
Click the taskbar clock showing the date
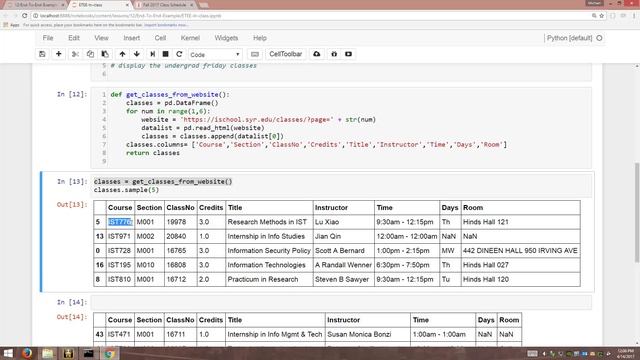(625, 353)
